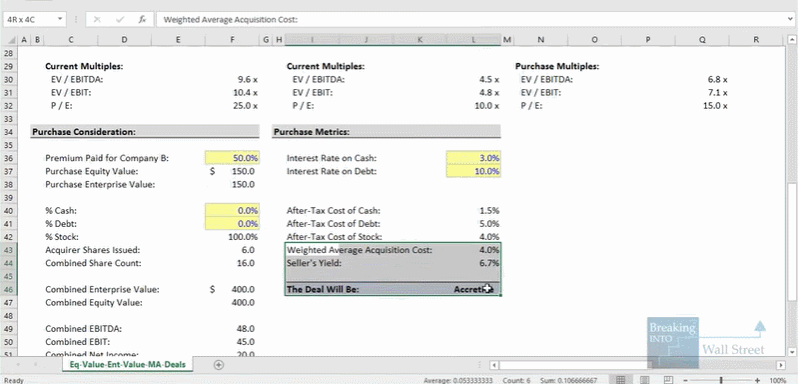The image size is (798, 384).
Task: Click the 100% zoom level button
Action: tap(777, 380)
